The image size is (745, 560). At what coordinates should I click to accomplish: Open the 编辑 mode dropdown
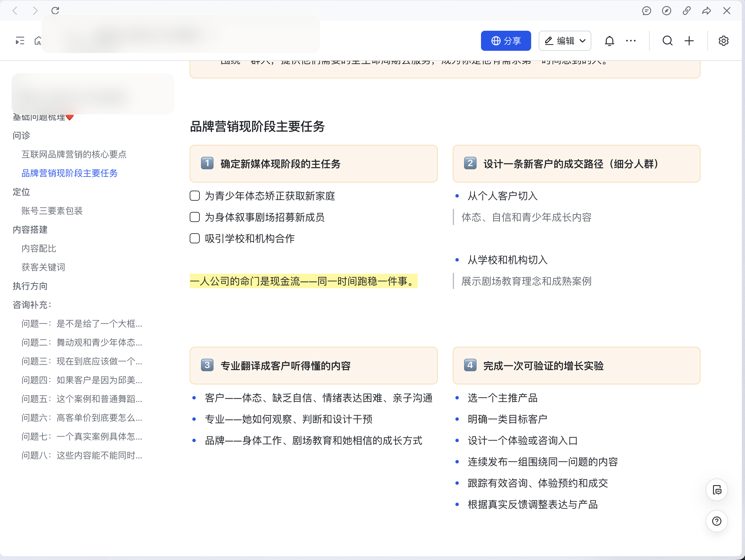coord(565,41)
